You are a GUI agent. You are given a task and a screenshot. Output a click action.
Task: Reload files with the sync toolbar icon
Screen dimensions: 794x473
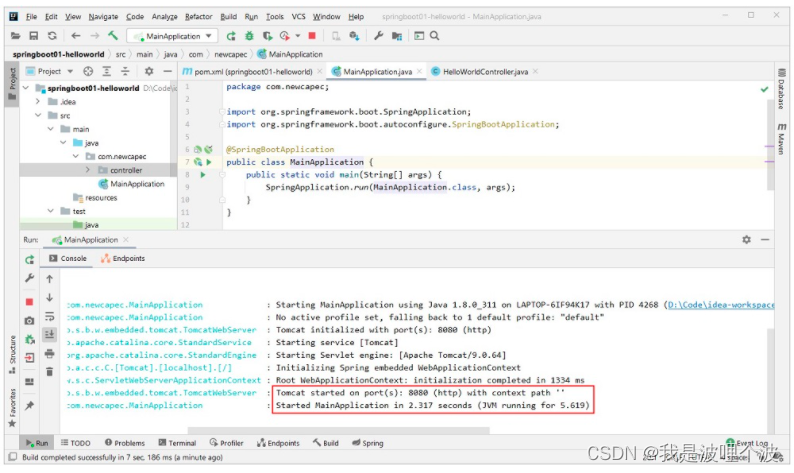(52, 36)
